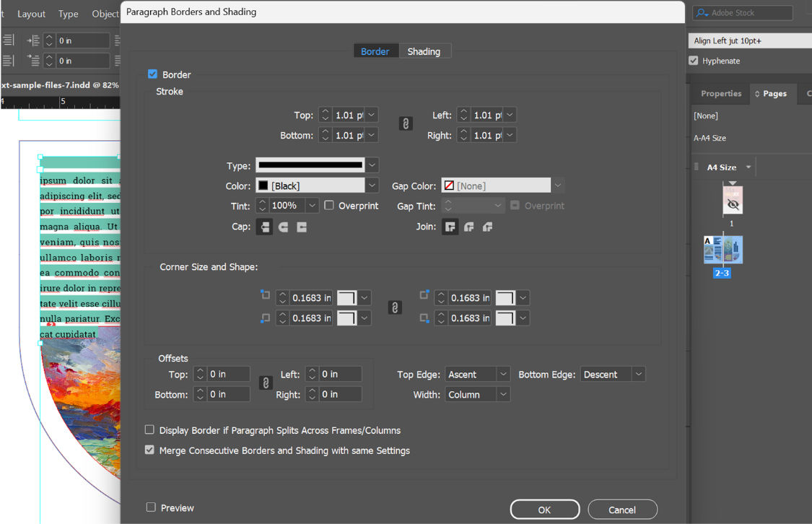This screenshot has height=524, width=812.
Task: Toggle Merge Consecutive Borders and Shading checkbox
Action: pos(149,450)
